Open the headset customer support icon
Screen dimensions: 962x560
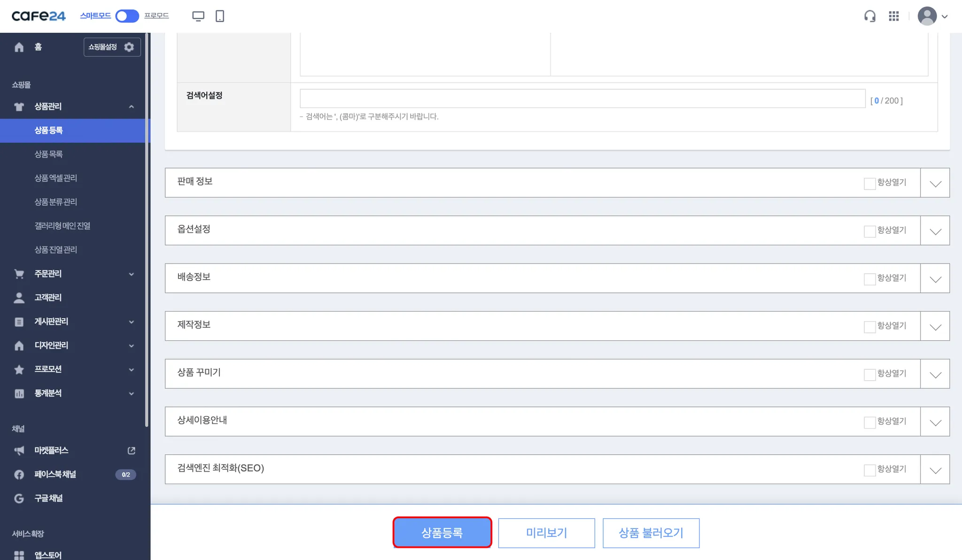[869, 16]
